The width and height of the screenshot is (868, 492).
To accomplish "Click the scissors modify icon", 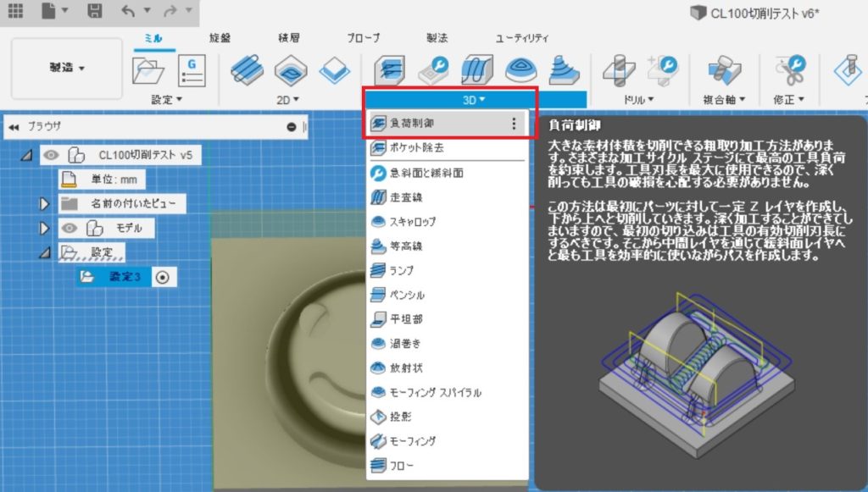I will (790, 70).
